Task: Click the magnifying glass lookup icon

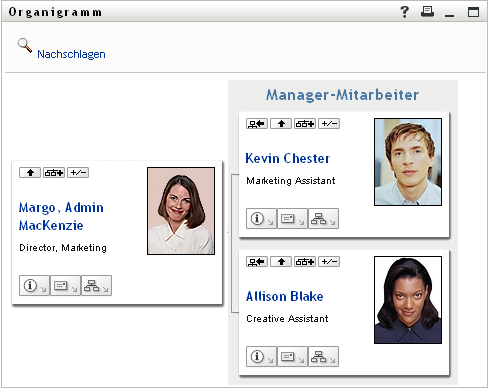Action: pos(25,45)
